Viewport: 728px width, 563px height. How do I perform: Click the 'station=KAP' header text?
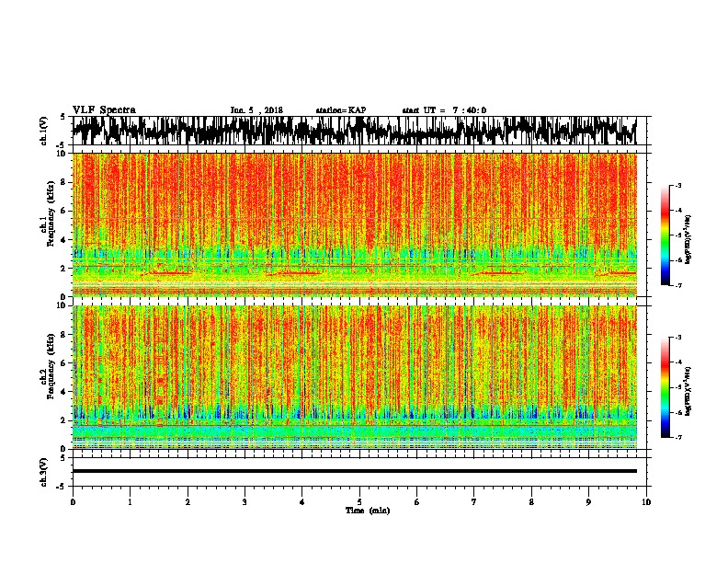pos(341,110)
